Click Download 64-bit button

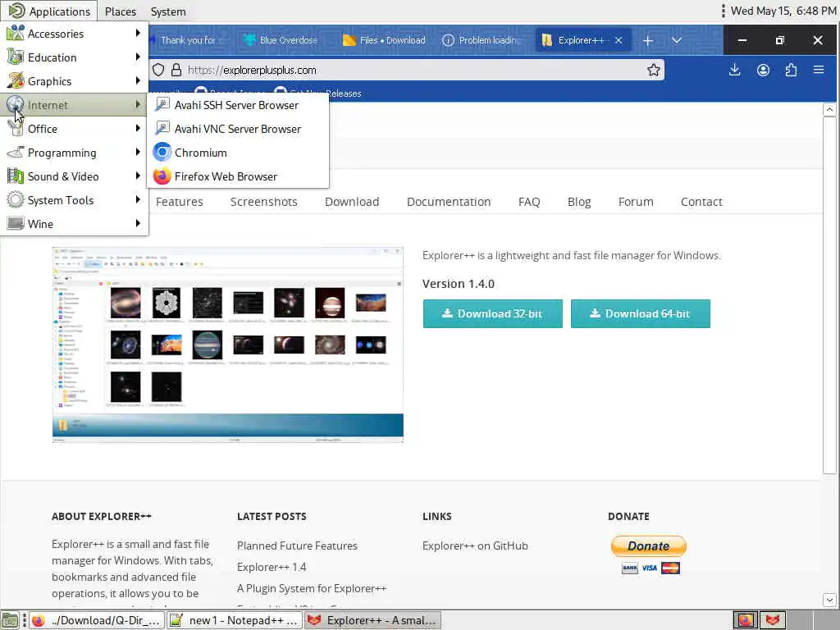(640, 314)
